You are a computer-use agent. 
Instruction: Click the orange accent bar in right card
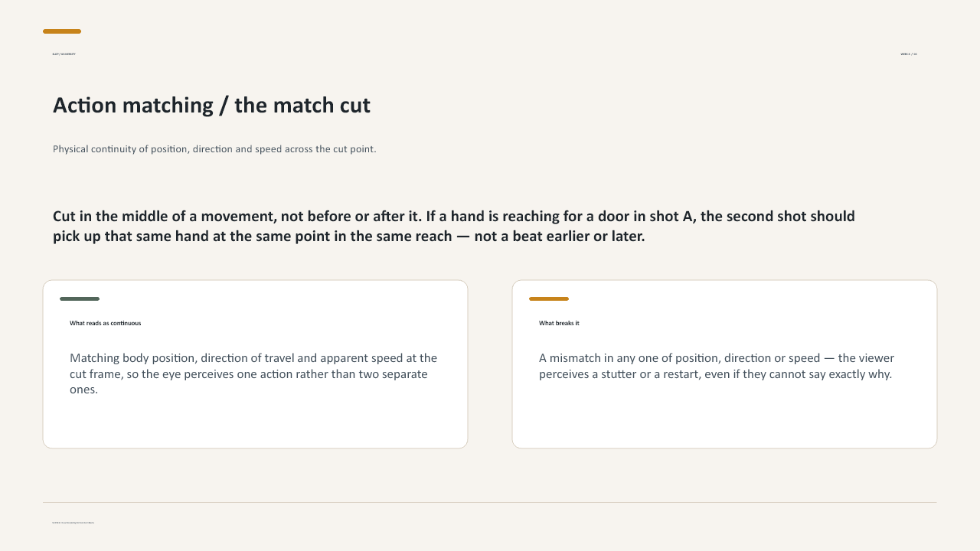click(x=549, y=298)
